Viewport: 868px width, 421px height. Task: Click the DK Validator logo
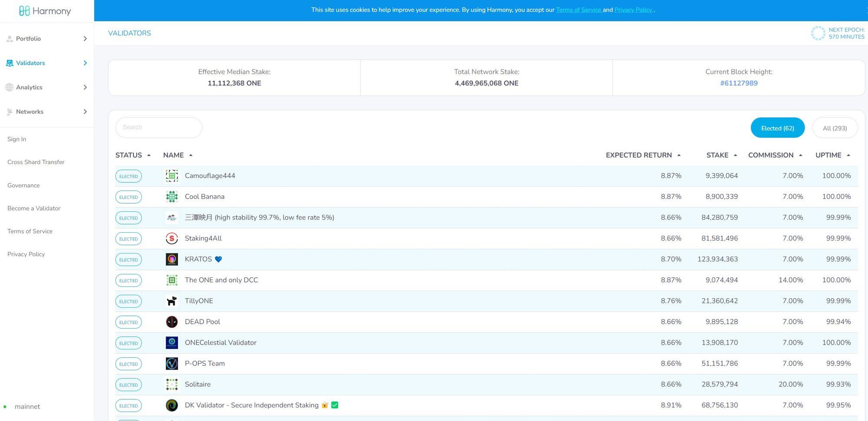[x=172, y=405]
